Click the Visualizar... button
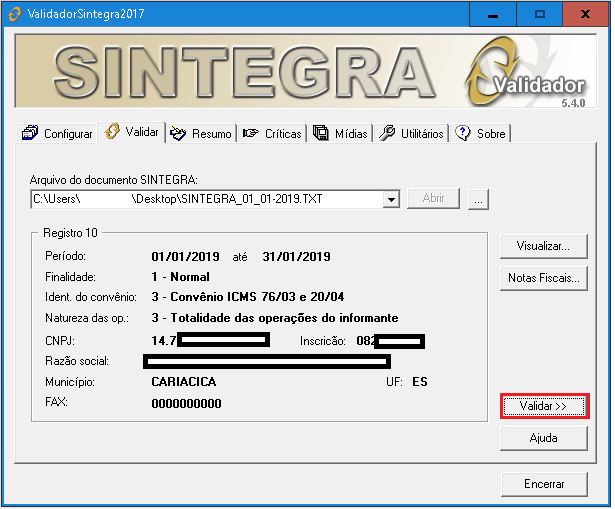Screen dimensions: 615x509 (x=546, y=247)
